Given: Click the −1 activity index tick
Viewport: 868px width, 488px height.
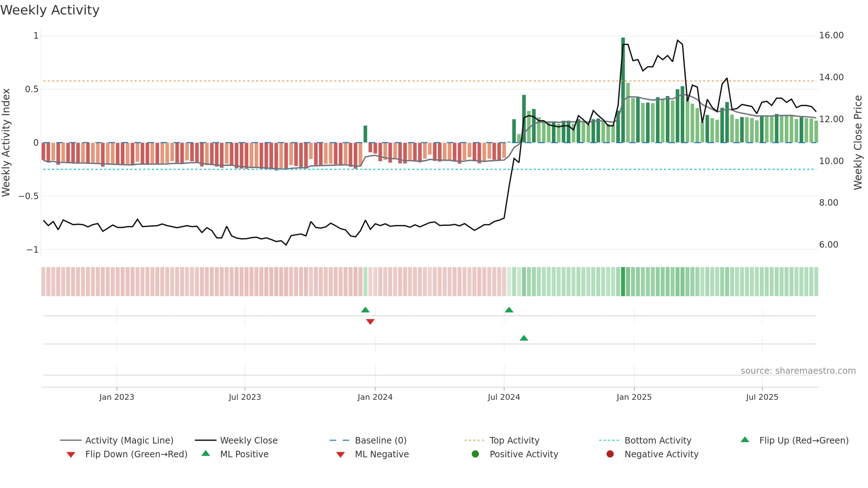Looking at the screenshot, I should pyautogui.click(x=33, y=250).
